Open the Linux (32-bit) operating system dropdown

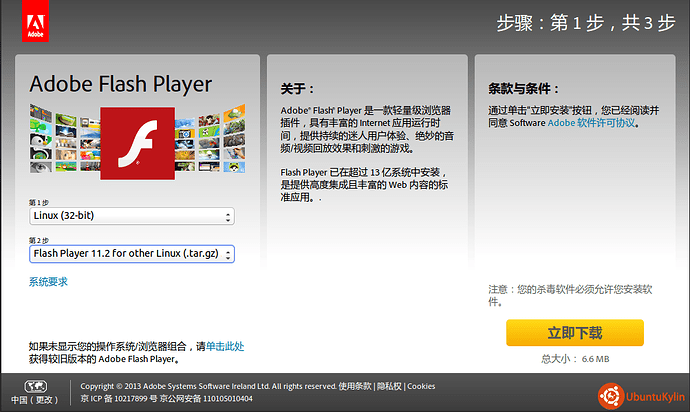click(131, 216)
